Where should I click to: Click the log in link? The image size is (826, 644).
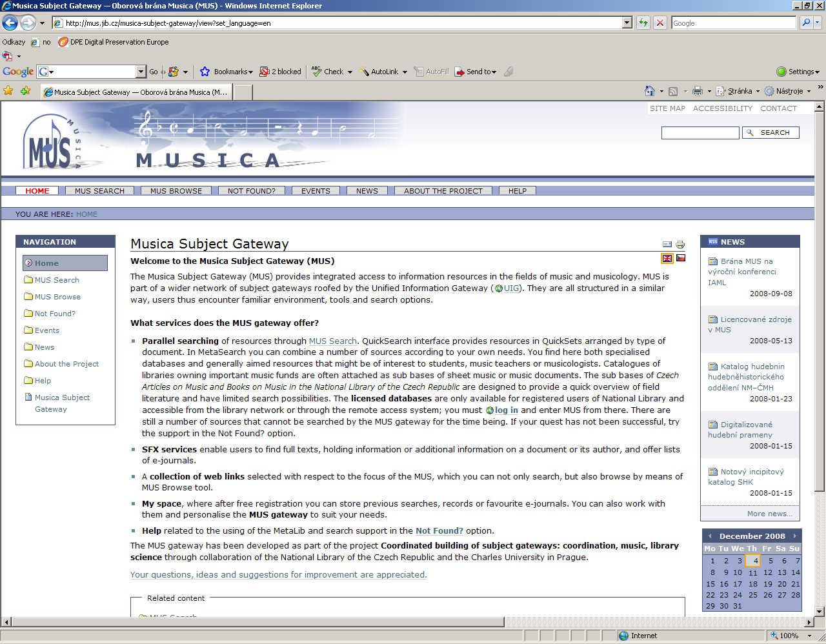[x=506, y=410]
